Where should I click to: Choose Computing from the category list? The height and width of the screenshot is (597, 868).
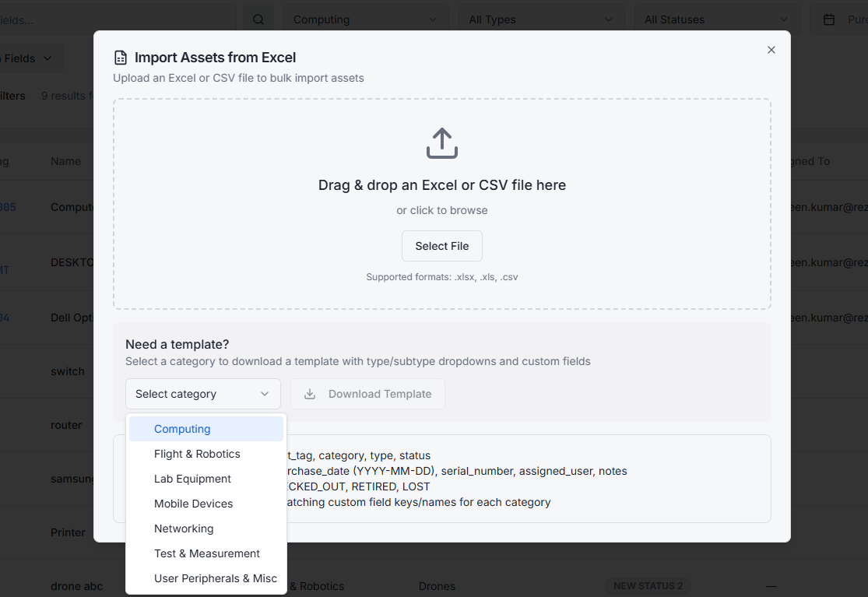[x=206, y=429]
